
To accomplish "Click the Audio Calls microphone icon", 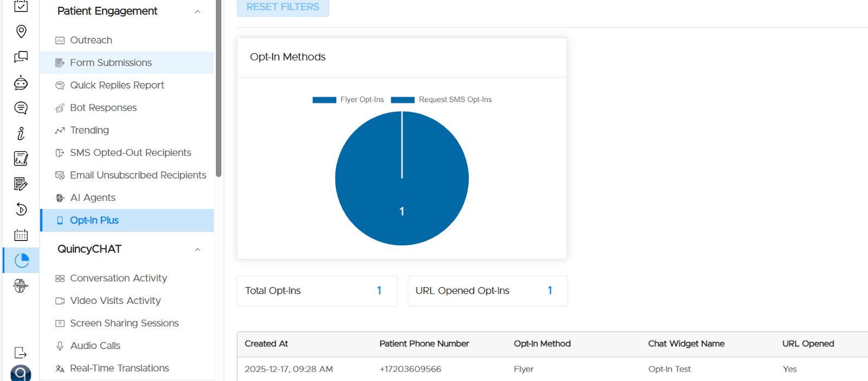I will click(x=60, y=346).
